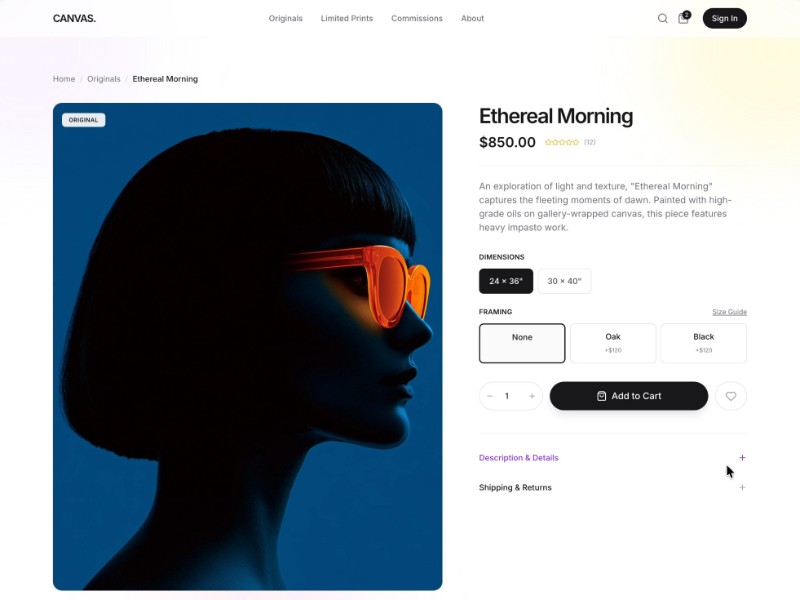Open the Size Guide link

729,312
